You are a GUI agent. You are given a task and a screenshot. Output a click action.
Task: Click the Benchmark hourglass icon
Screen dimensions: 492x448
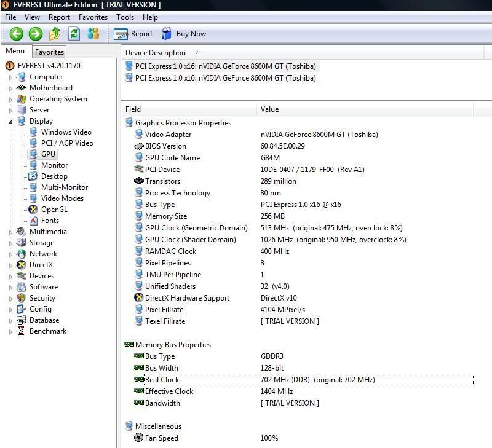[x=22, y=331]
